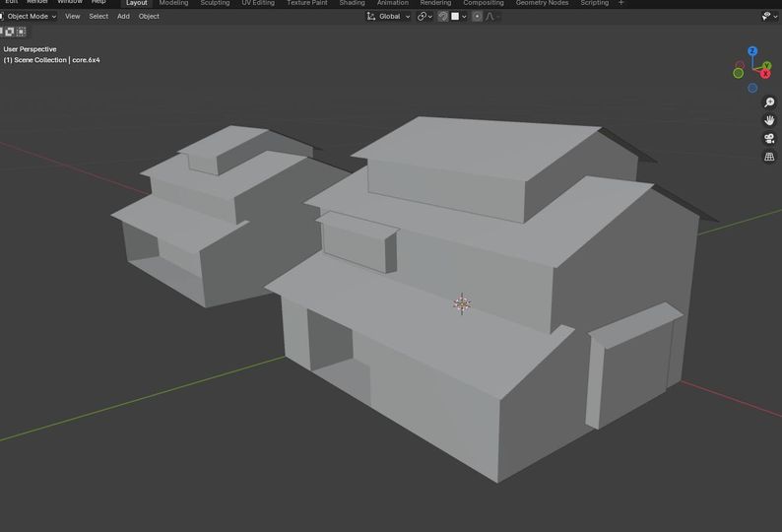
Task: Select the subtract selection mode icon
Action: pyautogui.click(x=21, y=32)
